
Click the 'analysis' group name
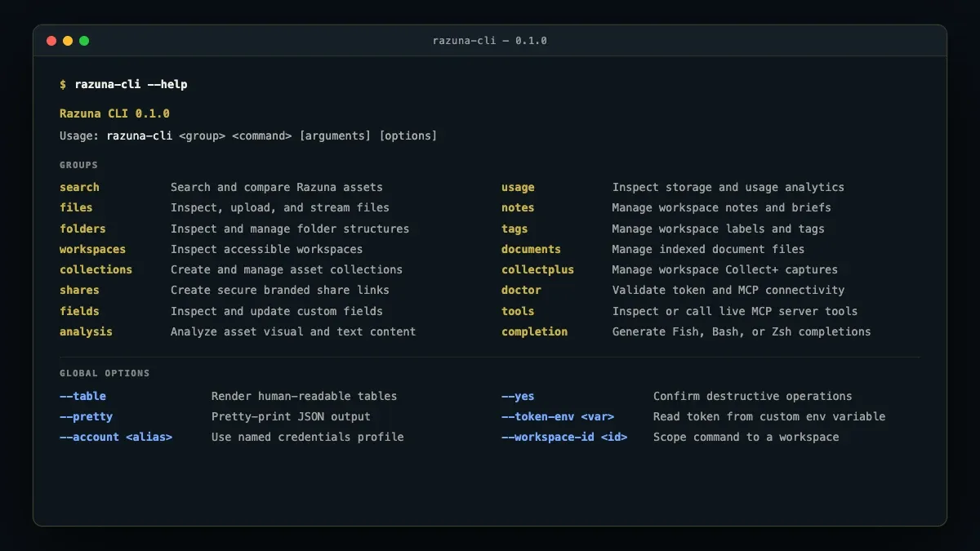tap(86, 331)
